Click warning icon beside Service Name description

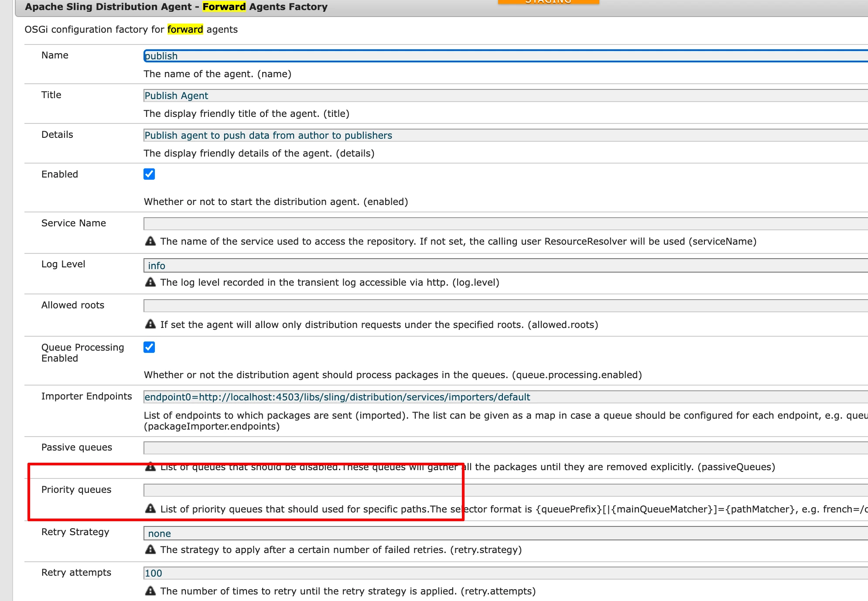[150, 241]
